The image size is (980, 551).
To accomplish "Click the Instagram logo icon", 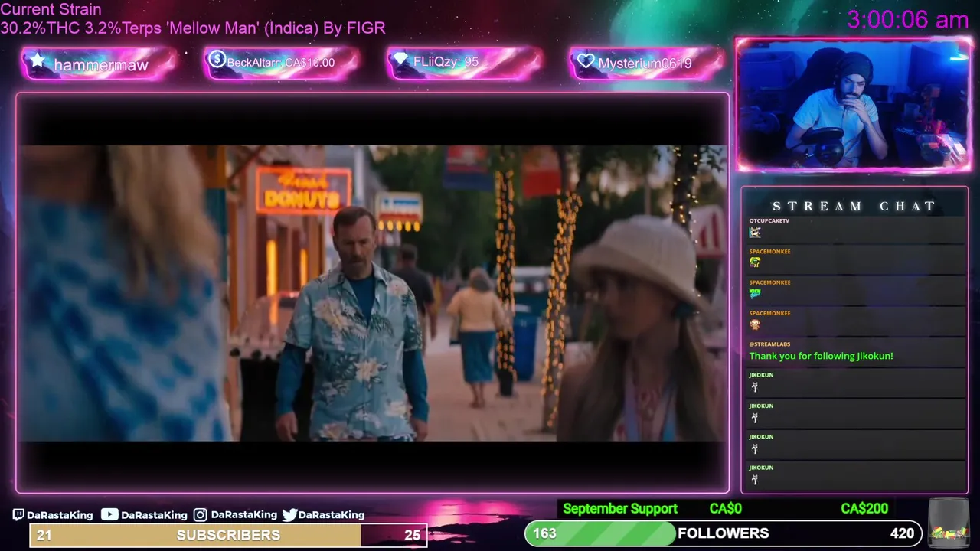I will click(201, 515).
